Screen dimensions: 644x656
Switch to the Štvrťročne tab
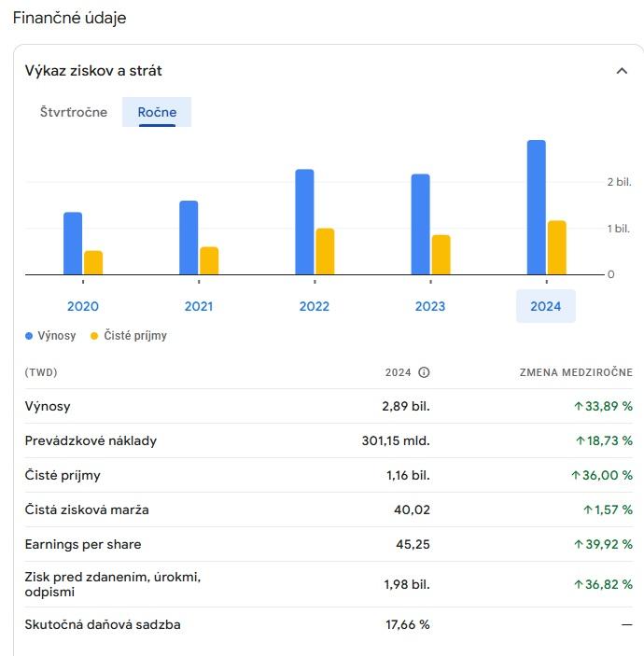74,112
